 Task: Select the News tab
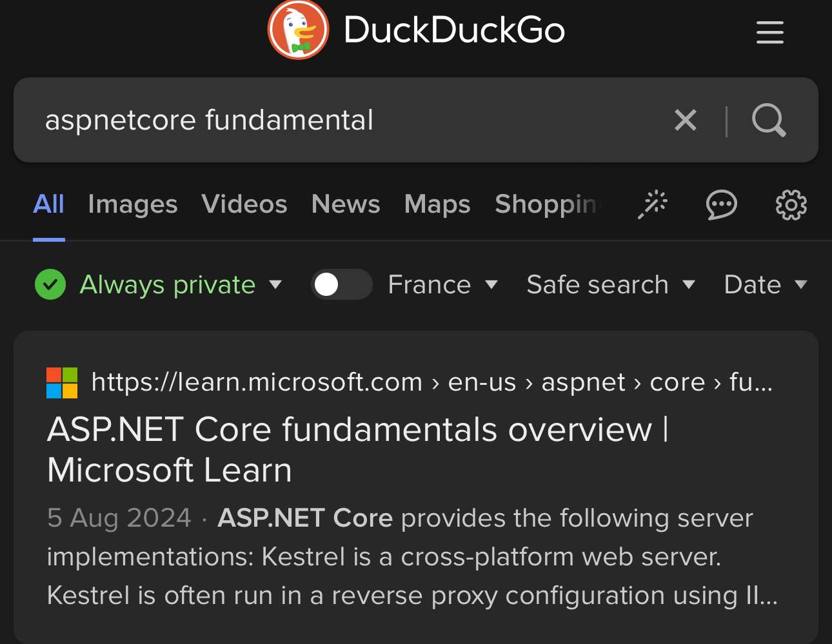pyautogui.click(x=346, y=204)
